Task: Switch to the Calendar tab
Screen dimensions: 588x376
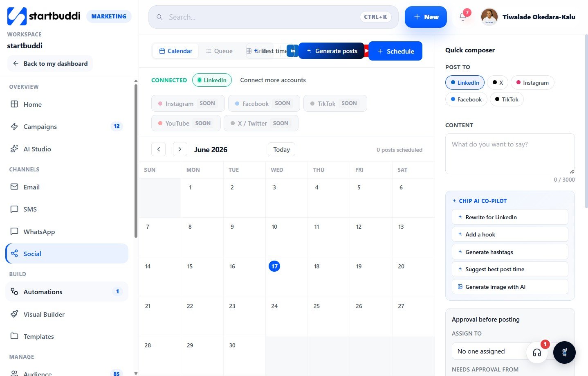Action: (175, 51)
